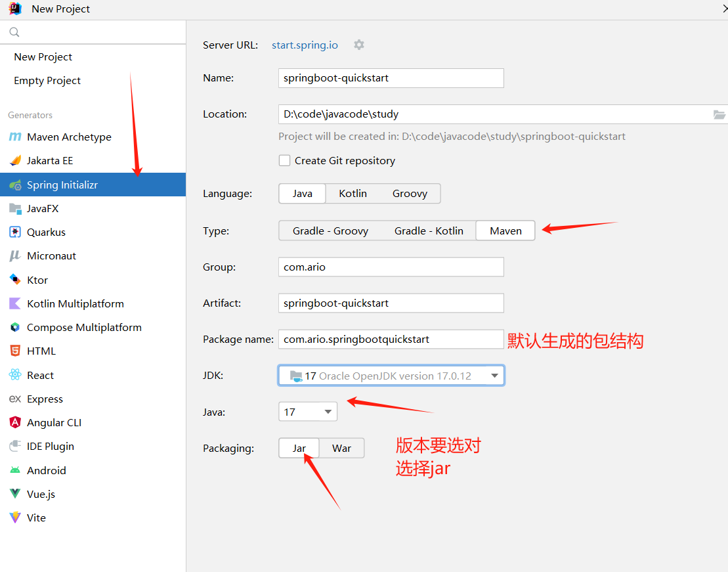Click the Kotlin Multiplatform icon

(15, 303)
